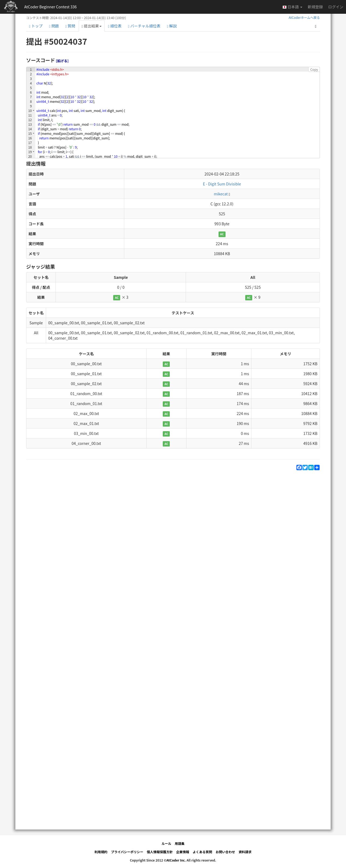Collapse code fold arrow at line 19
346x868 pixels.
click(33, 152)
